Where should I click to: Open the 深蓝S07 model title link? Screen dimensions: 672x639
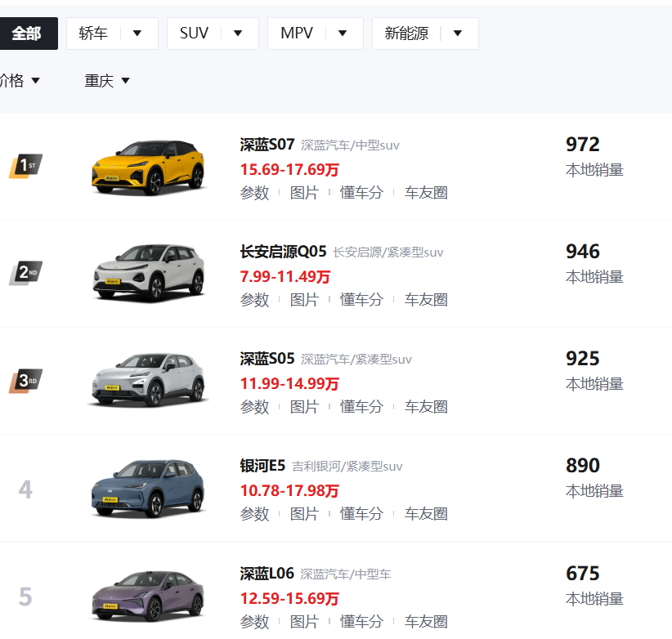pos(267,145)
